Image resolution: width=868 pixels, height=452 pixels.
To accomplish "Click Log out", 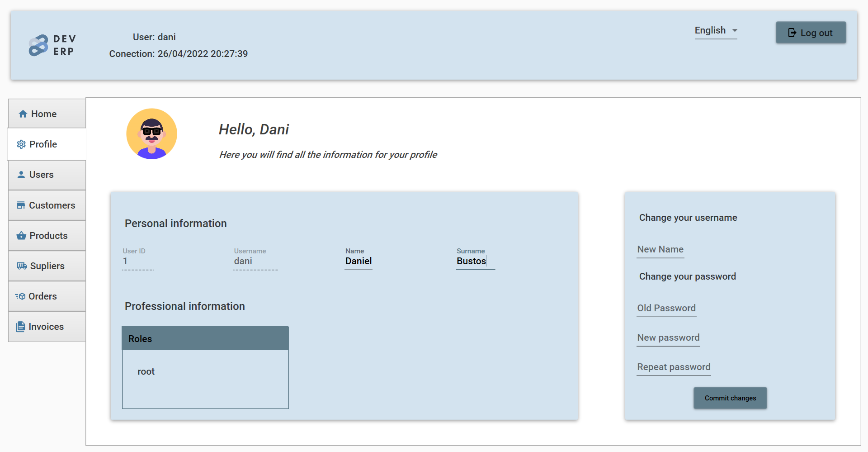I will tap(811, 33).
